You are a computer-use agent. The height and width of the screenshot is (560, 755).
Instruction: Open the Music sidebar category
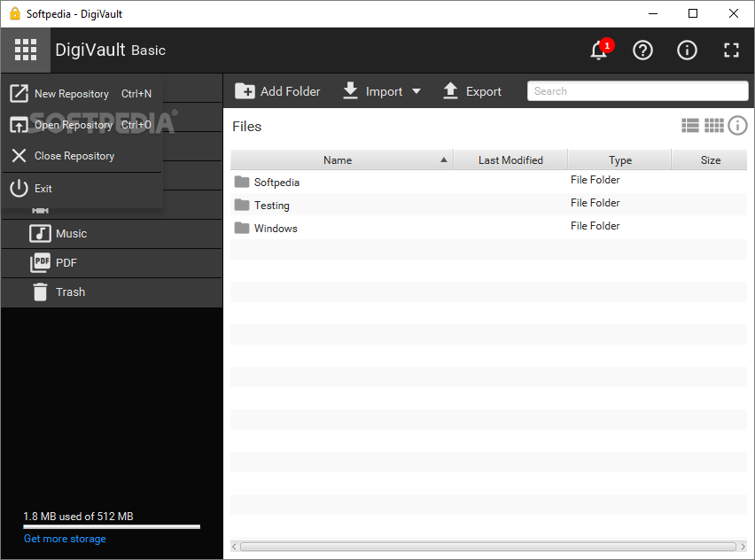point(112,234)
